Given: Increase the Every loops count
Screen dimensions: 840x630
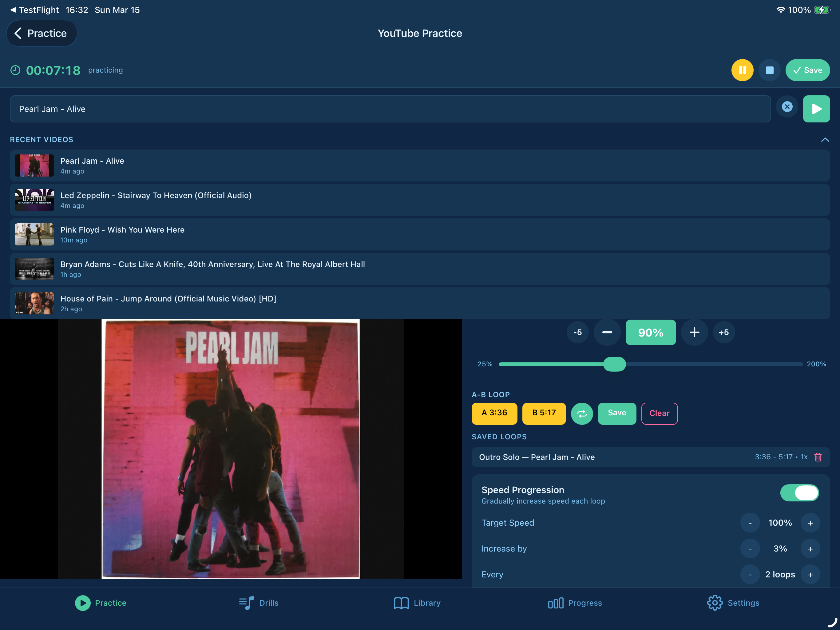Looking at the screenshot, I should 810,575.
